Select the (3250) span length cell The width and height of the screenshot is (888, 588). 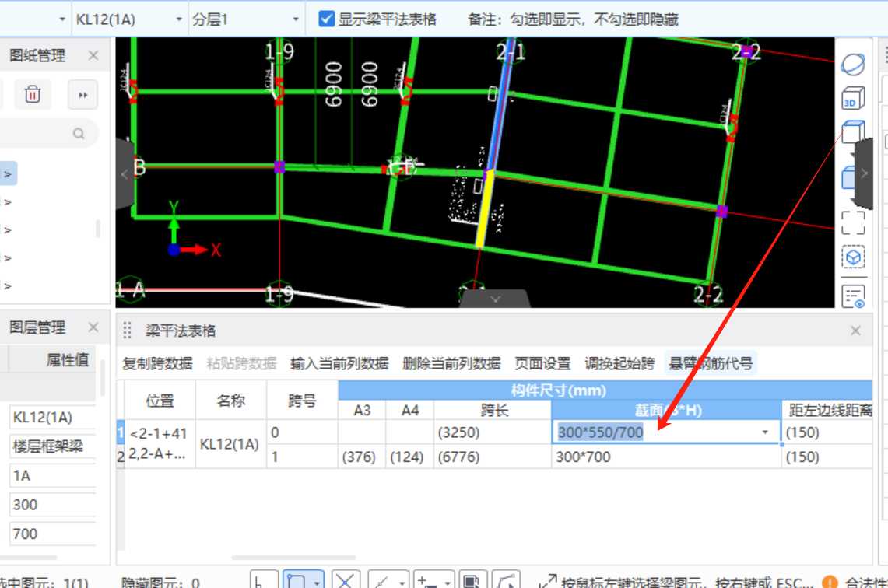[493, 432]
